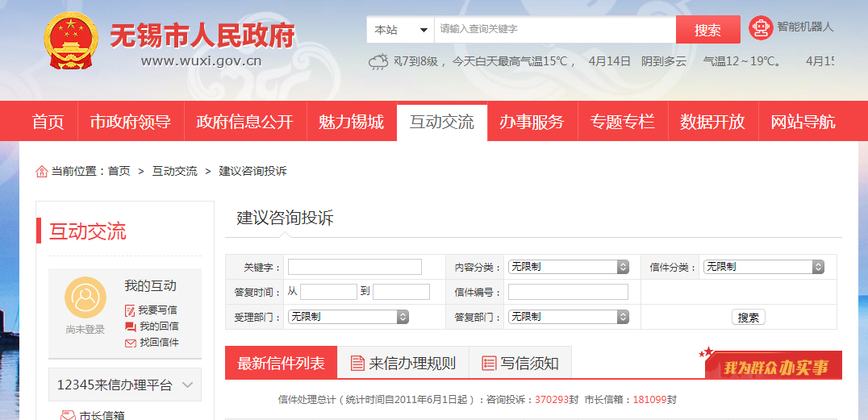Click the national emblem logo
The height and width of the screenshot is (420, 868).
(x=71, y=44)
